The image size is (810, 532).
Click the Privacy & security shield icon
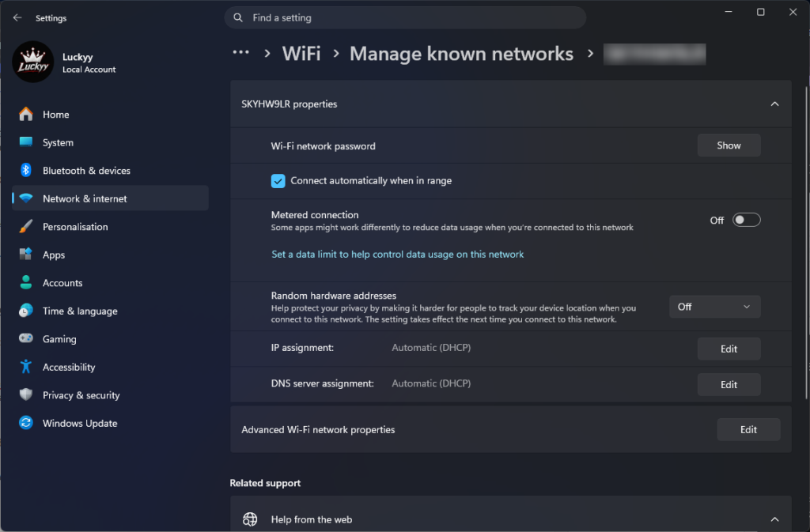[26, 394]
